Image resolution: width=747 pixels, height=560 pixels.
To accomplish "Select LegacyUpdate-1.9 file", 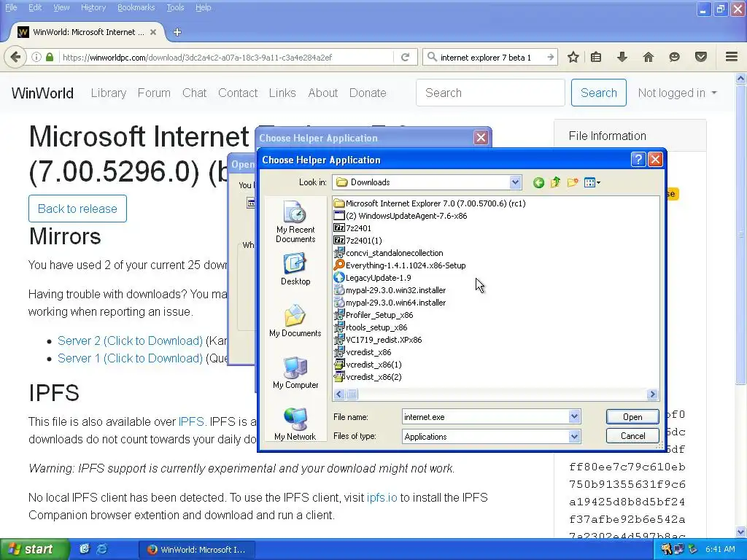I will (373, 278).
